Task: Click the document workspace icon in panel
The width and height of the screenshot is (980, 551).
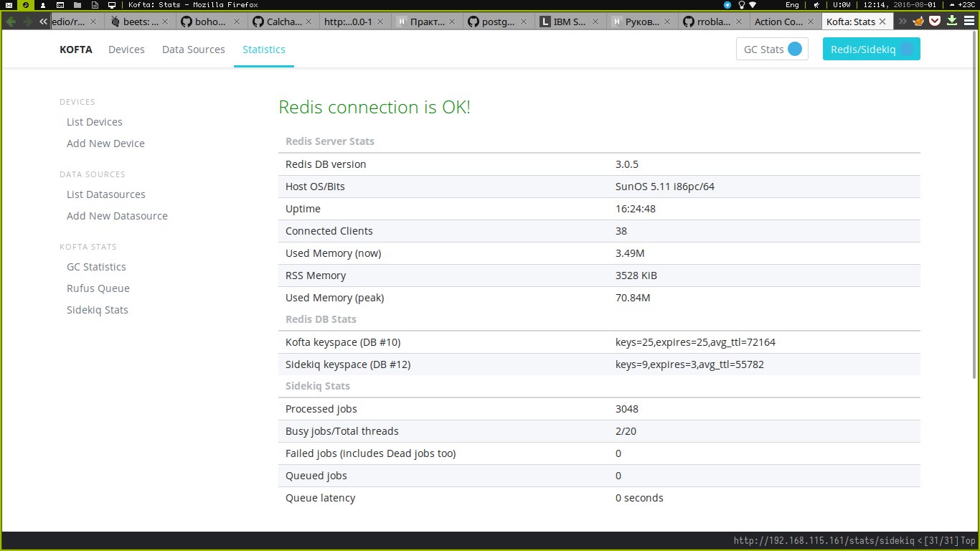Action: point(95,5)
